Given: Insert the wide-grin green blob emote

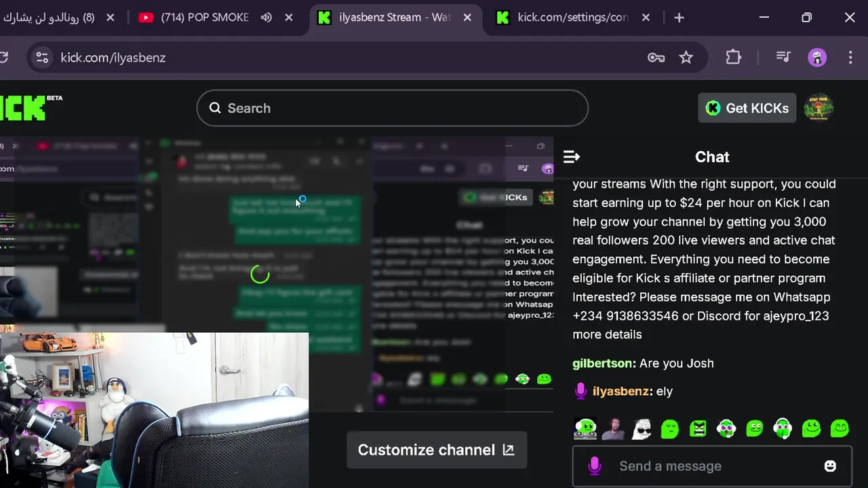Looking at the screenshot, I should 811,428.
